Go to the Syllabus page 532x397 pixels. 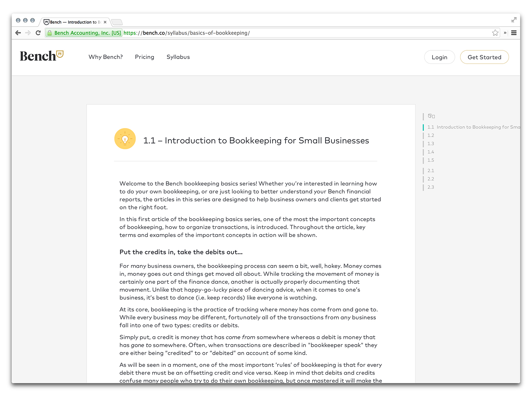(x=178, y=57)
